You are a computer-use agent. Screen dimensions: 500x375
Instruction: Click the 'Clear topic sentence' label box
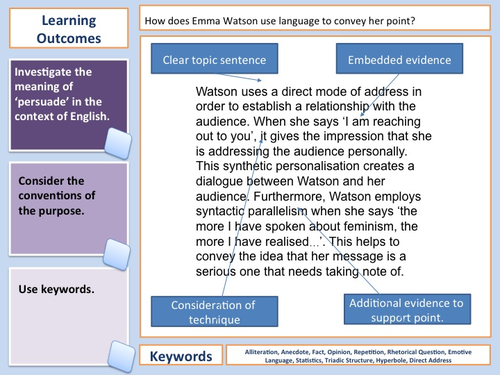coord(214,59)
